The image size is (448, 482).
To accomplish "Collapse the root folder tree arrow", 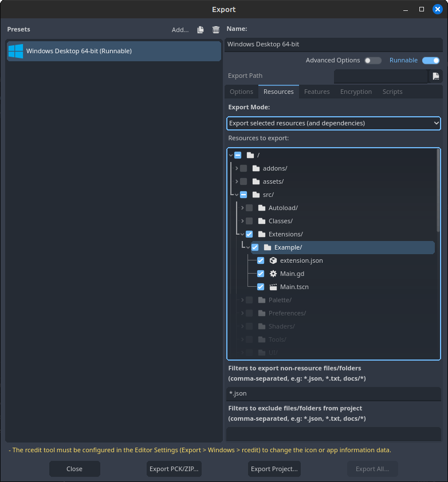I will click(231, 155).
